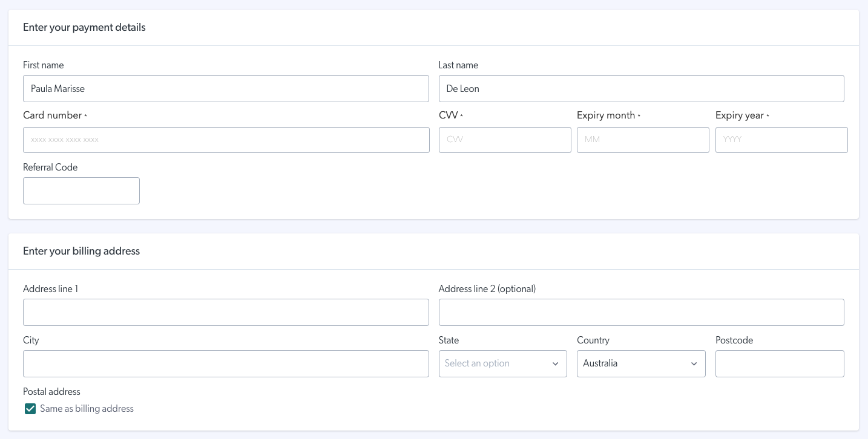This screenshot has height=439, width=868.
Task: Click the 'State' label
Action: (x=449, y=340)
